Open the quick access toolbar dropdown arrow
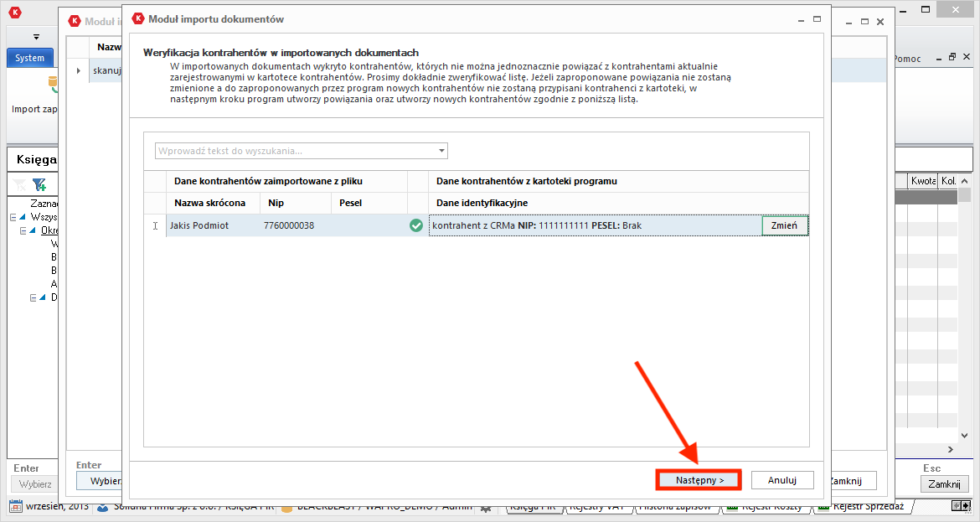Screen dimensions: 980x522 pos(37,37)
